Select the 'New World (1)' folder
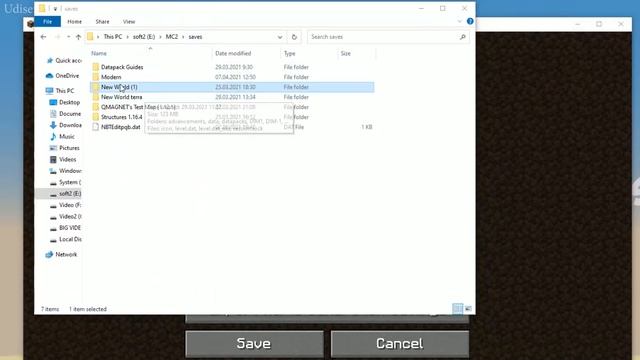Viewport: 640px width, 360px height. 119,87
